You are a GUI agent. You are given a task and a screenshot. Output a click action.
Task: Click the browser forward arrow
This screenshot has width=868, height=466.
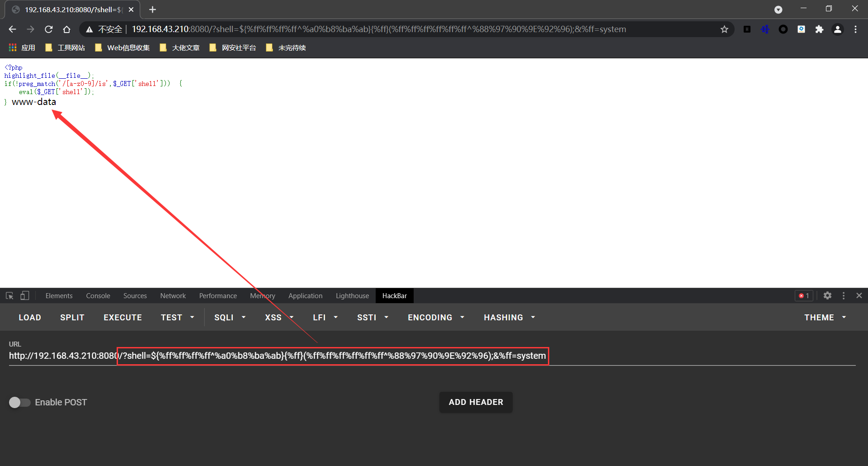[x=30, y=29]
